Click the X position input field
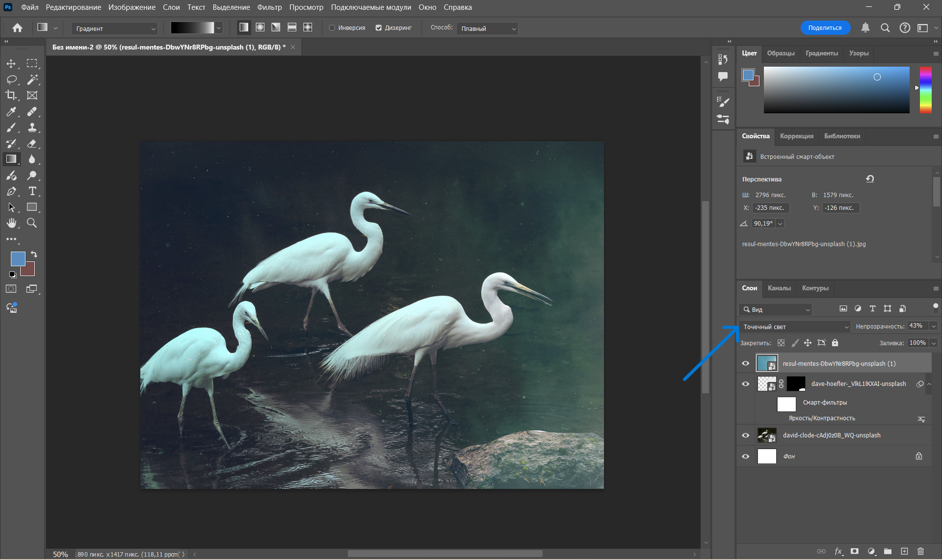942x560 pixels. click(x=770, y=208)
